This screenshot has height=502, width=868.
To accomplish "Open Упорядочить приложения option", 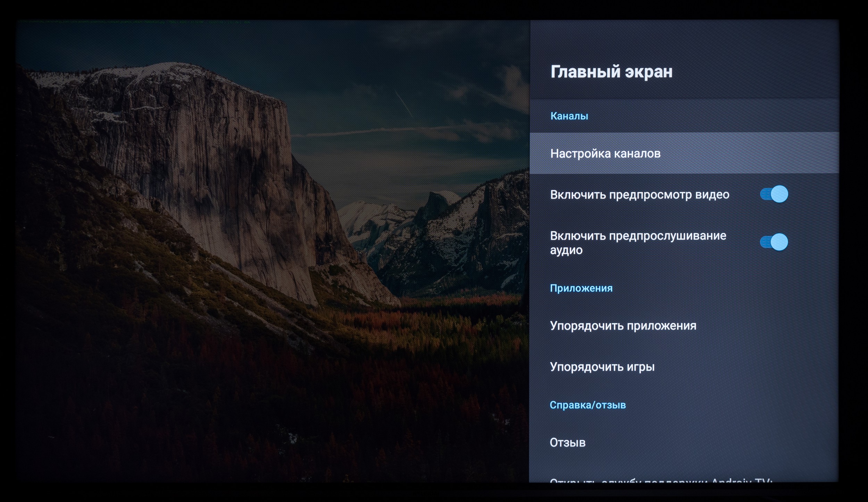I will tap(623, 326).
